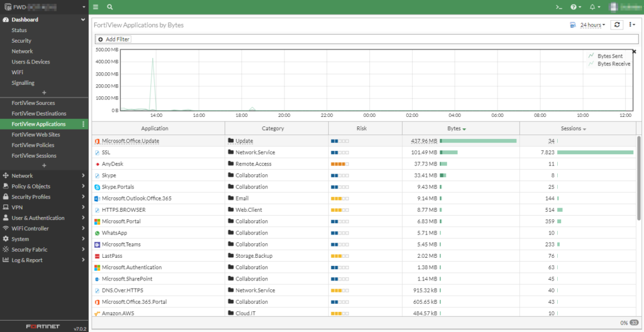The height and width of the screenshot is (332, 644).
Task: Expand User & Authentication menu
Action: [x=45, y=218]
